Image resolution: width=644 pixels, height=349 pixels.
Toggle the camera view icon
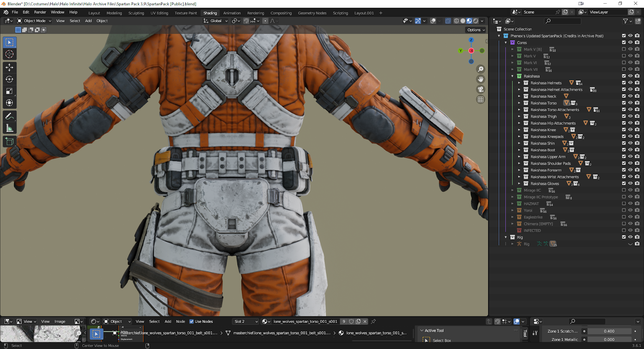coord(481,89)
